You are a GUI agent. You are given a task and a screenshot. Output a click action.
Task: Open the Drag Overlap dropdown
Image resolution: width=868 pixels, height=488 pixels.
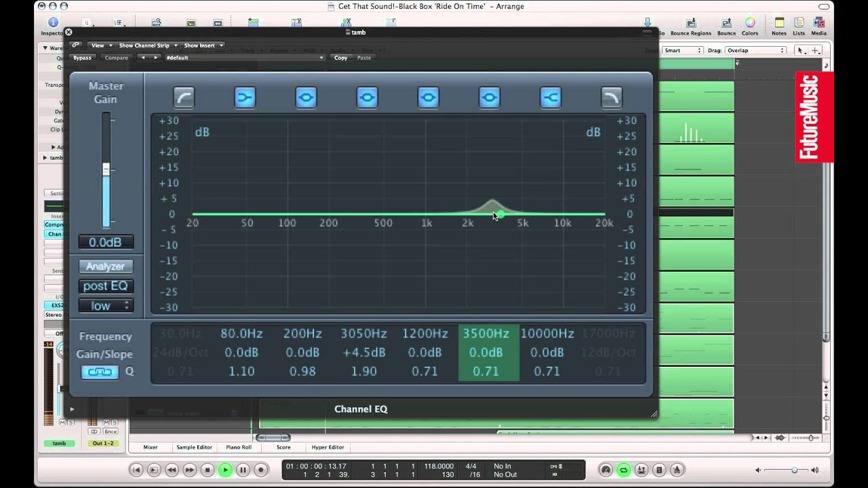pyautogui.click(x=755, y=50)
